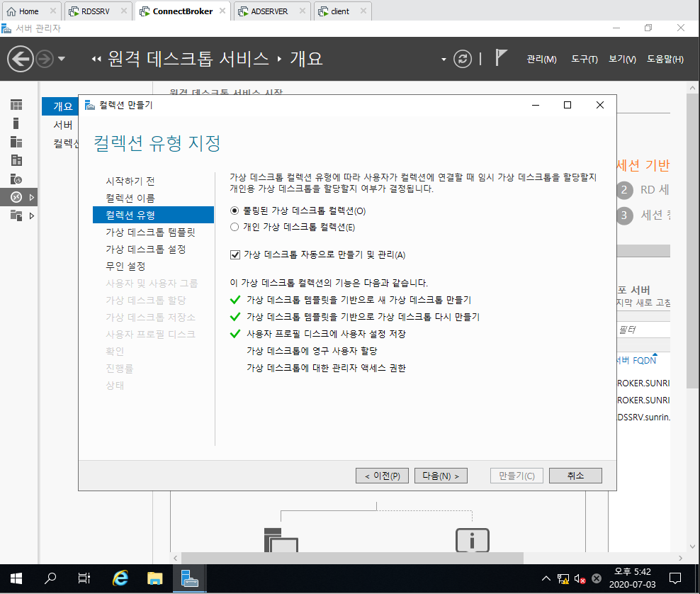Sort by 서버 FQDN column header
Screen dimensions: 700x594
click(637, 360)
